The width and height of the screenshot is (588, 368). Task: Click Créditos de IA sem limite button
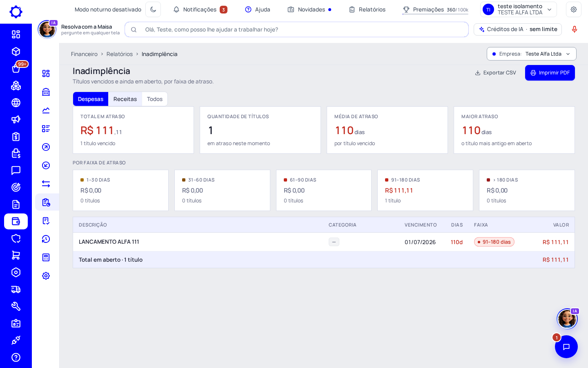pos(518,29)
